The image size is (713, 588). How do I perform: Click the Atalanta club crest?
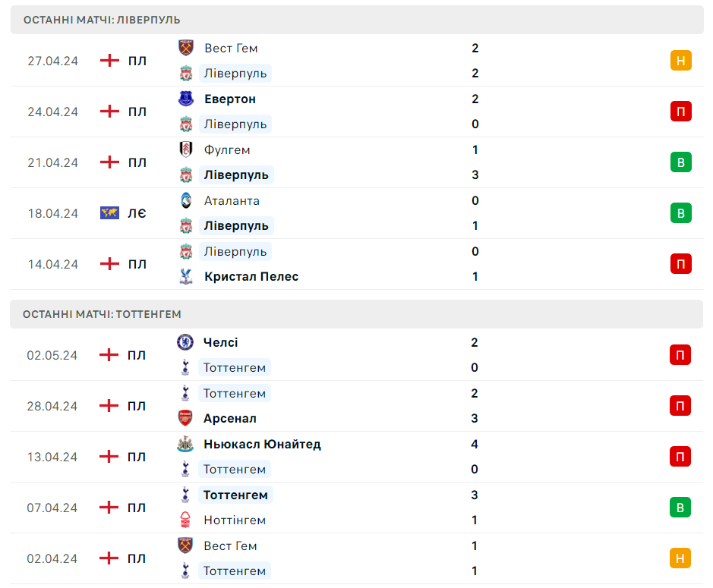coord(185,200)
